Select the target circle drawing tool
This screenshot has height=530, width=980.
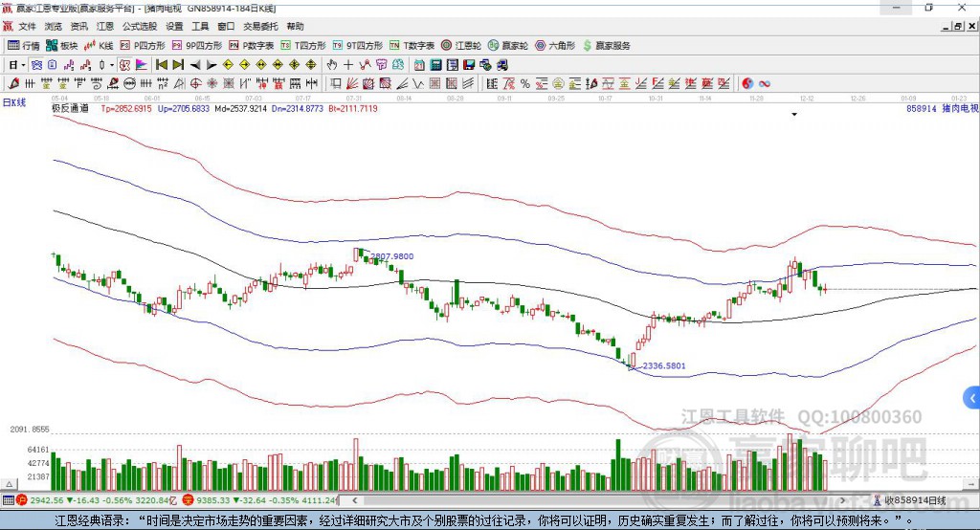[195, 84]
